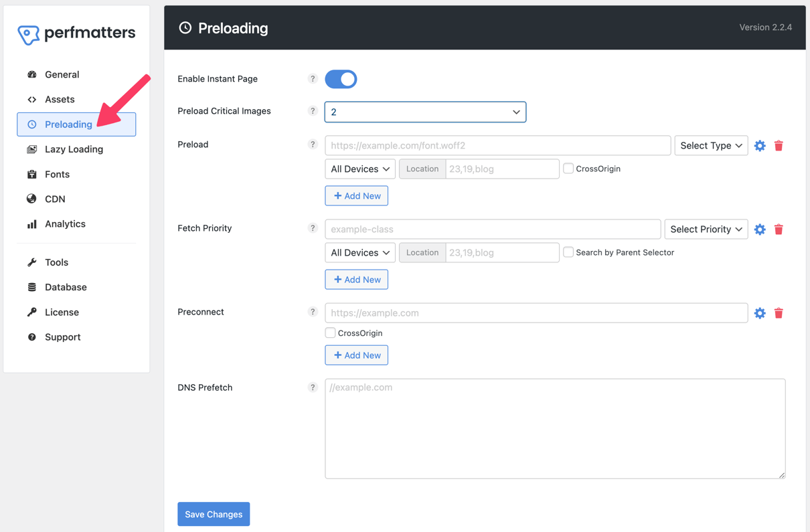Disable the Enable Instant Page toggle
This screenshot has height=532, width=810.
point(341,79)
